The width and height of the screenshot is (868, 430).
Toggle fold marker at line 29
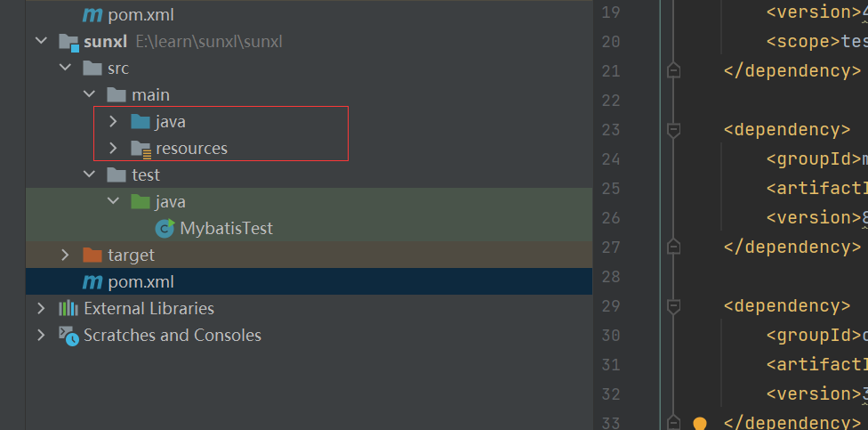(x=673, y=306)
